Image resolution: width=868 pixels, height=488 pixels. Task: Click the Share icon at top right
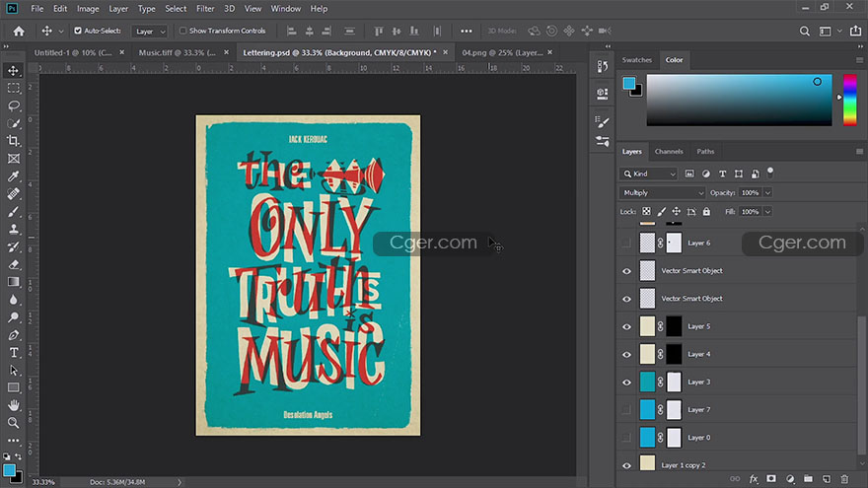pos(856,31)
